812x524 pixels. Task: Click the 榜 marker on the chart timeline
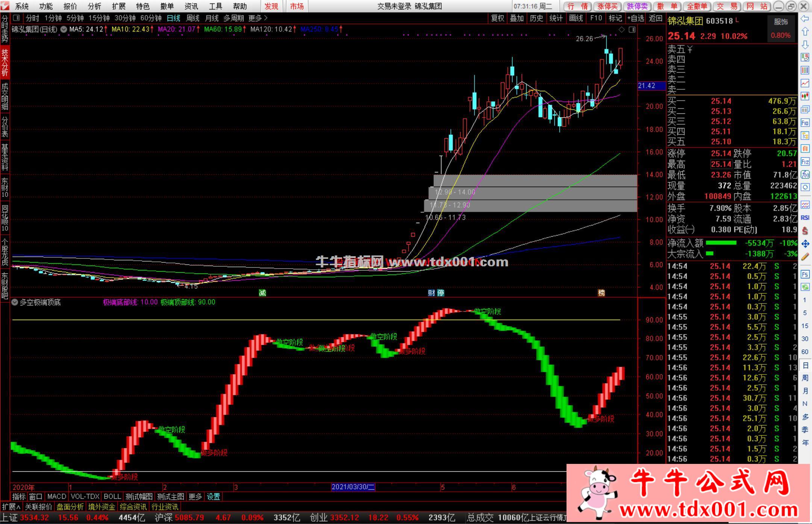(601, 293)
